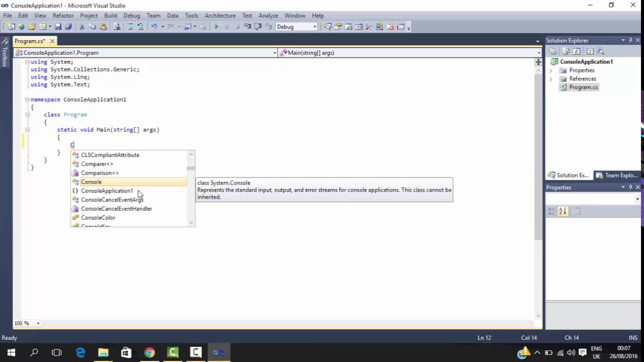Select Console in the IntelliSense list
644x362 pixels.
[129, 182]
